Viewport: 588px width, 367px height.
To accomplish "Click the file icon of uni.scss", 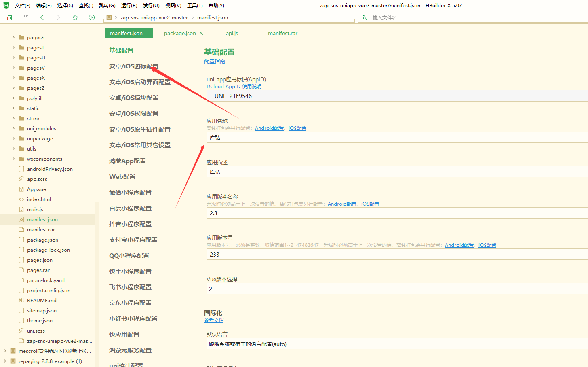I will pos(21,331).
